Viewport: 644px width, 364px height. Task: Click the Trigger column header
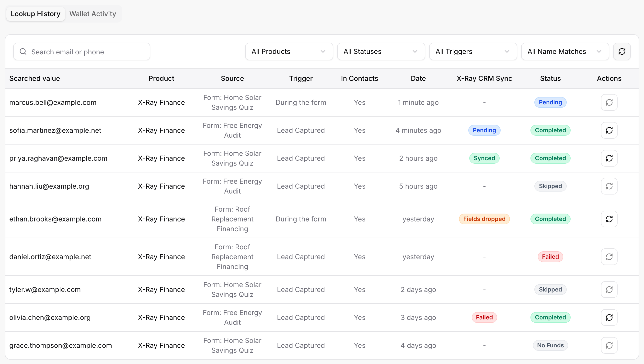click(x=301, y=79)
